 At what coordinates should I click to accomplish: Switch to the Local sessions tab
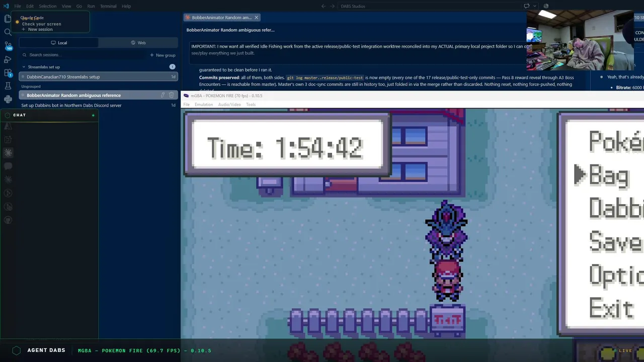tap(59, 43)
